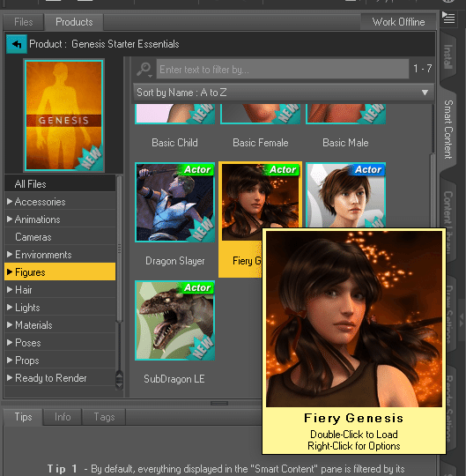Open the Tips tab

[x=24, y=417]
